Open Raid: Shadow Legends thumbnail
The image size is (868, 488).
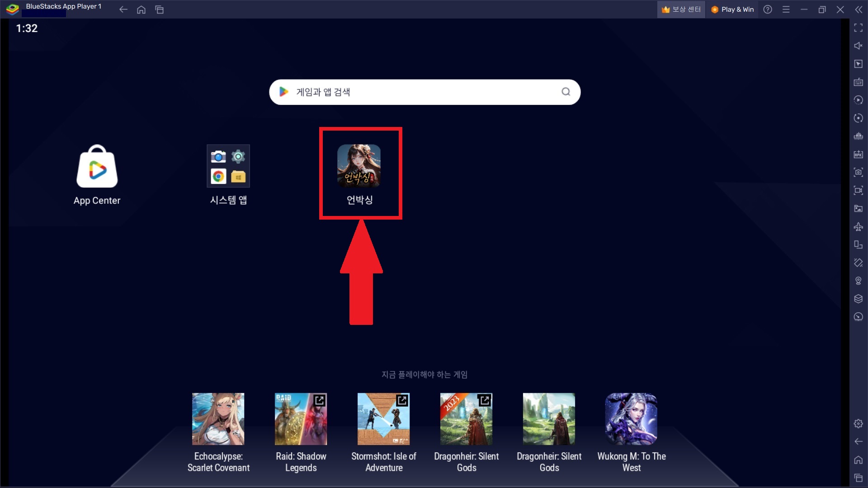(x=301, y=419)
